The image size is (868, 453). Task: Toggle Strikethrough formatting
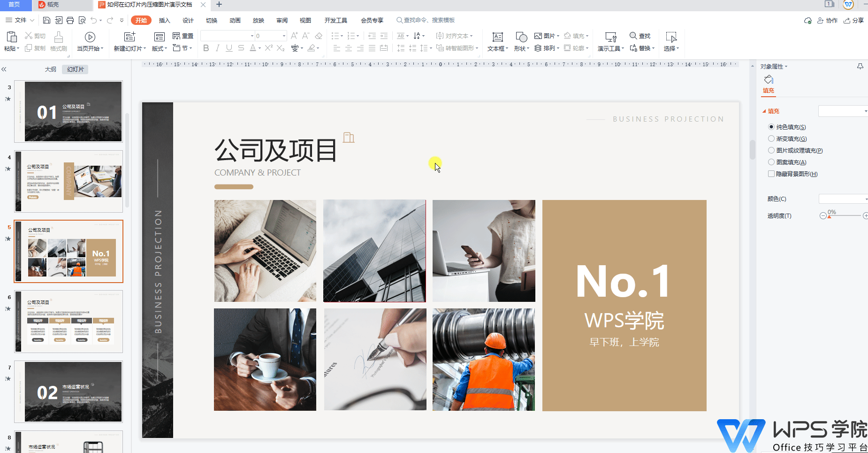(x=241, y=48)
